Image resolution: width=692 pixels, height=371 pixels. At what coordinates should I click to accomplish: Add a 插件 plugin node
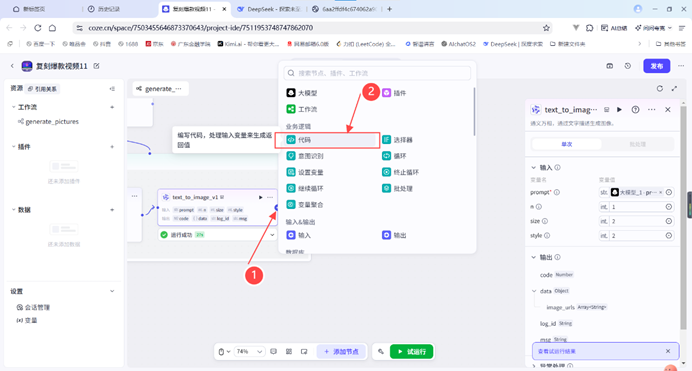click(394, 93)
